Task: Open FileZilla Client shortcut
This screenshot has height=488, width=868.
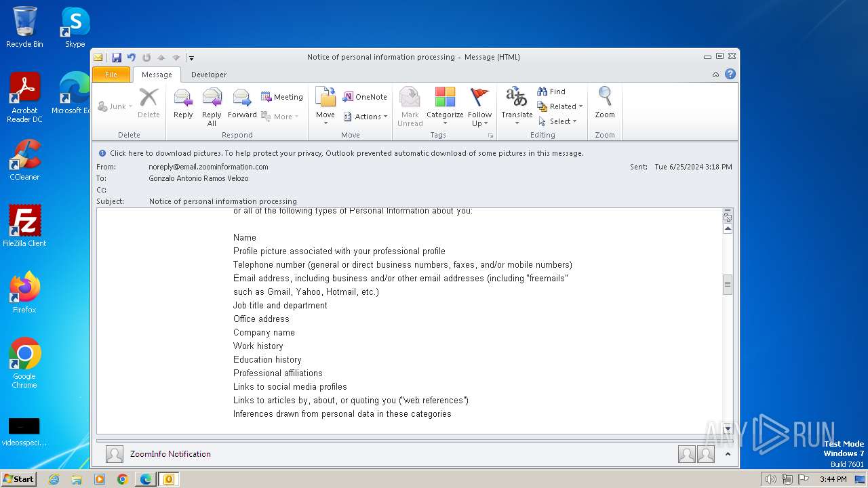Action: 24,226
